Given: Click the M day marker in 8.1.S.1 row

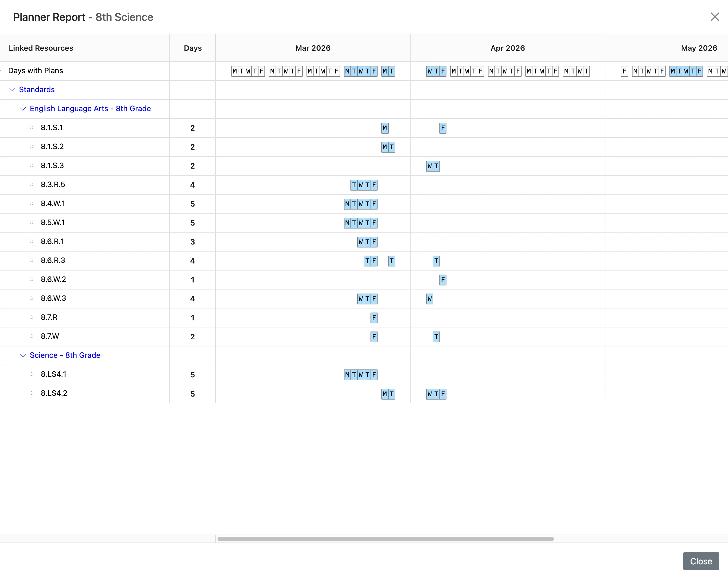Looking at the screenshot, I should coord(385,128).
